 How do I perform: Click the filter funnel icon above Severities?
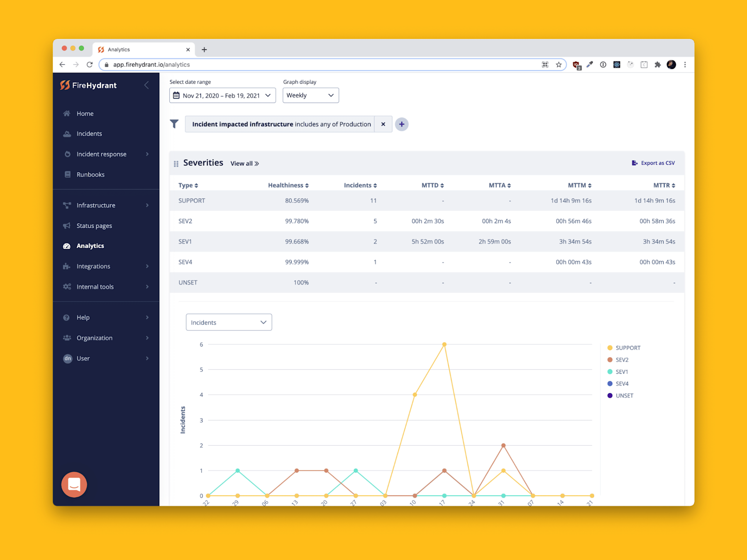[x=174, y=124]
